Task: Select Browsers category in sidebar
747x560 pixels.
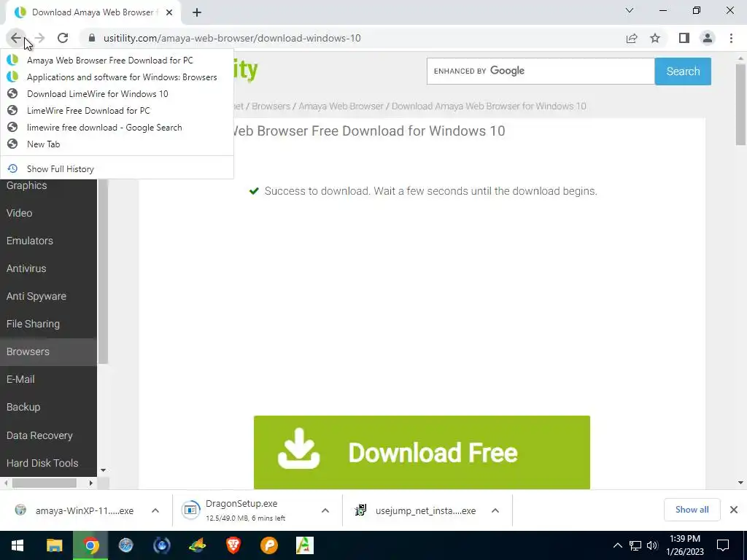Action: point(48,351)
